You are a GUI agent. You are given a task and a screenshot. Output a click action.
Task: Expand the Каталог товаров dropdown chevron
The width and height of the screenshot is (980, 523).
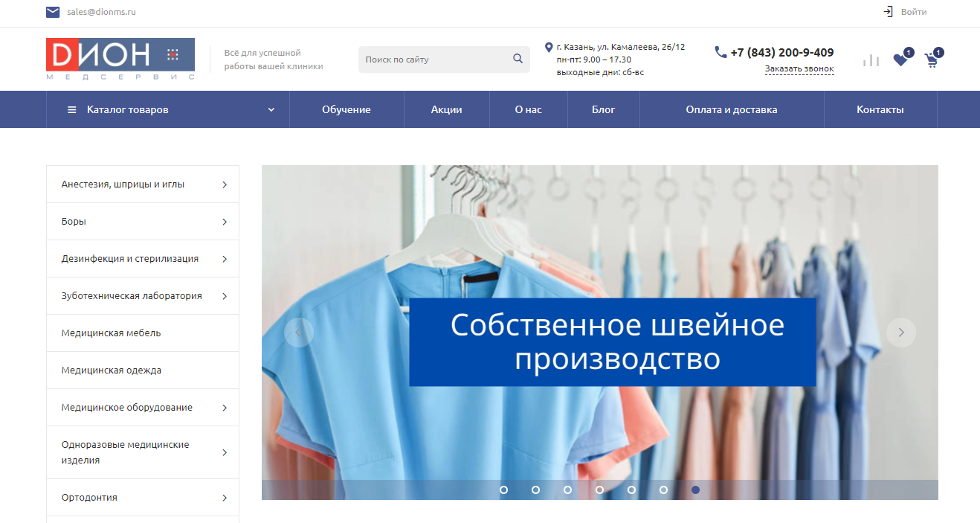271,109
